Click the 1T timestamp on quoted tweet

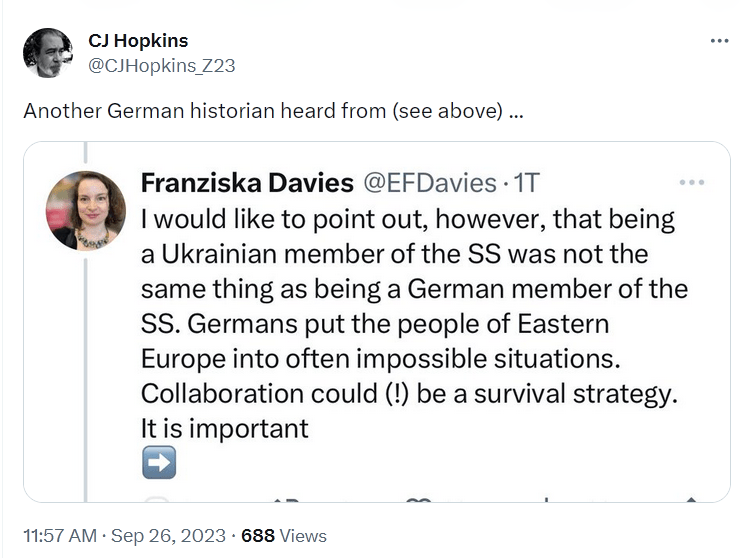point(526,183)
